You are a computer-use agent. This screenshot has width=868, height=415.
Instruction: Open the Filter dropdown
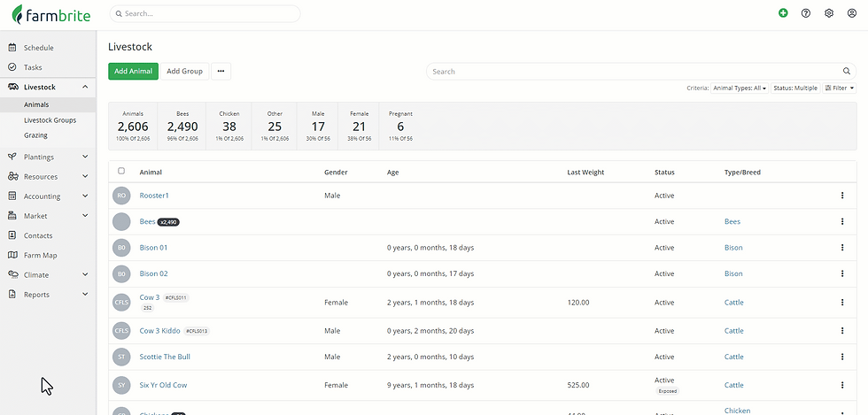(840, 88)
